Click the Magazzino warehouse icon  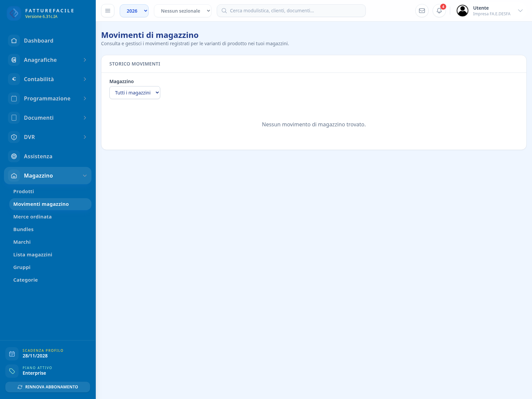point(14,176)
